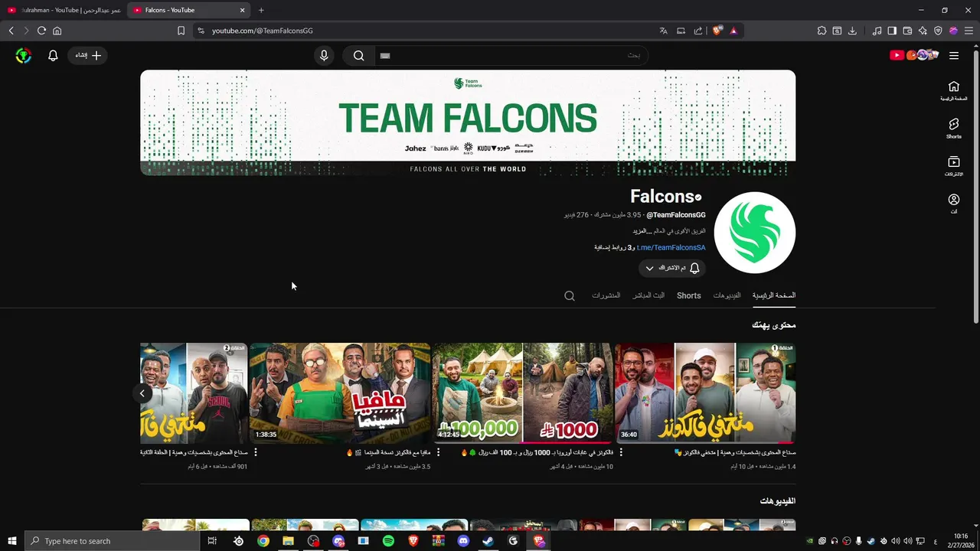Switch to البث المباشر channel tab
The height and width of the screenshot is (551, 980).
(x=648, y=295)
